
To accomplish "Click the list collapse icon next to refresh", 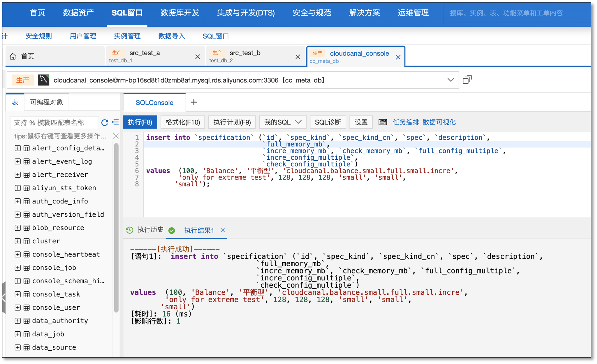I will click(x=115, y=122).
